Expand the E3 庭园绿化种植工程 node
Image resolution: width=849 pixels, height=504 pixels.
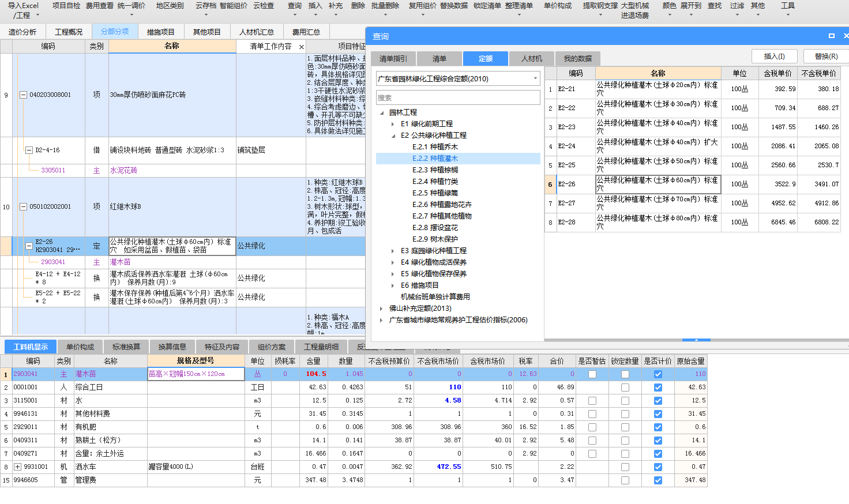point(393,251)
